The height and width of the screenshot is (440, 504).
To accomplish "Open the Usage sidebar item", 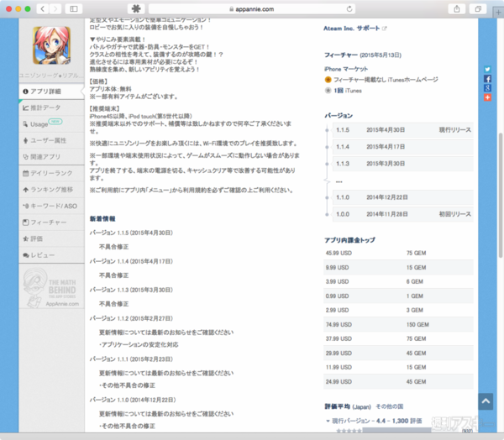I will point(51,124).
